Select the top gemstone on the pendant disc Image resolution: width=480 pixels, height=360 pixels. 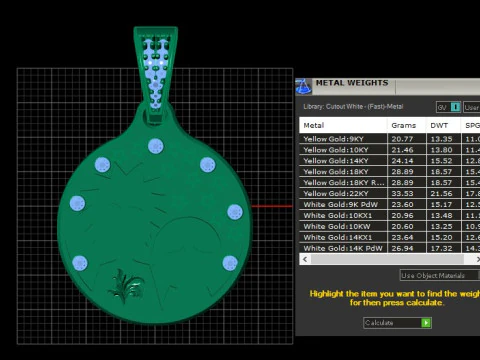[156, 146]
